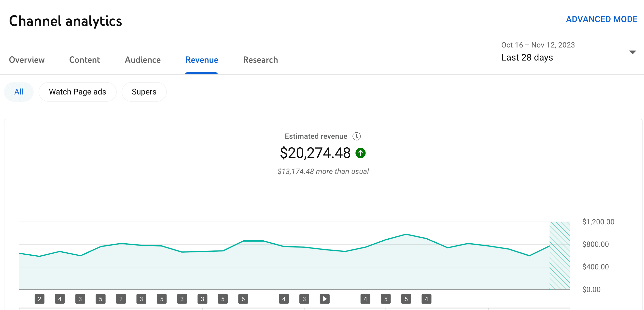Switch to the Audience tab

142,60
